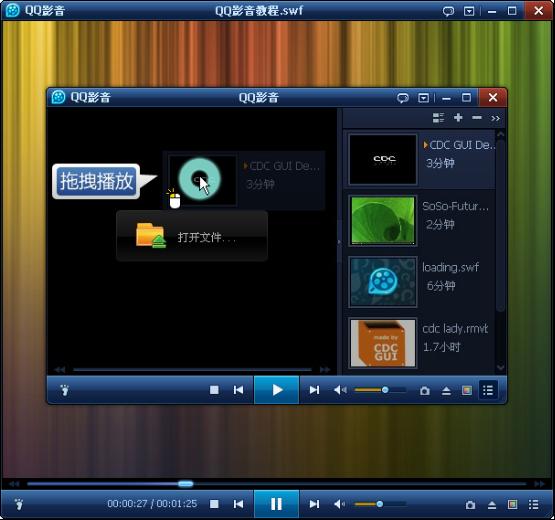Image resolution: width=555 pixels, height=520 pixels.
Task: Open the toolbox icon in outer player
Action: point(513,504)
